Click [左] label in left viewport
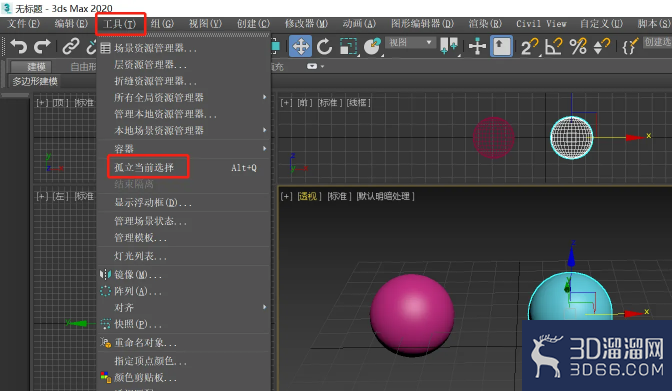 click(60, 196)
